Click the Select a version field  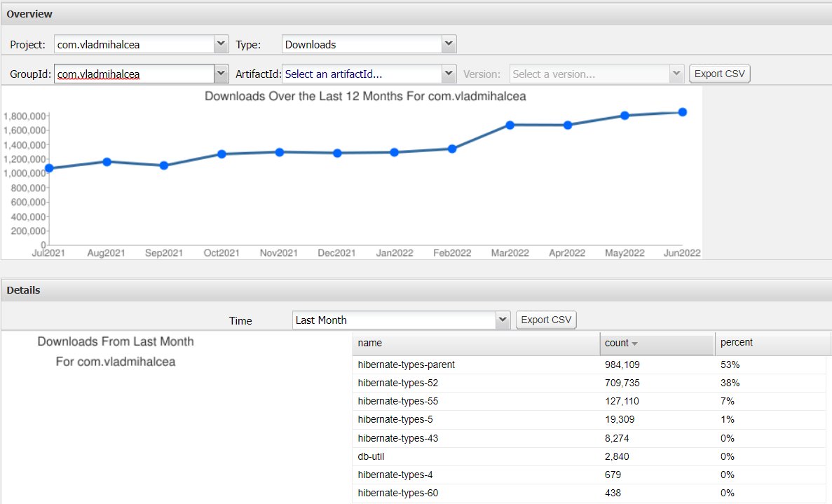(589, 74)
